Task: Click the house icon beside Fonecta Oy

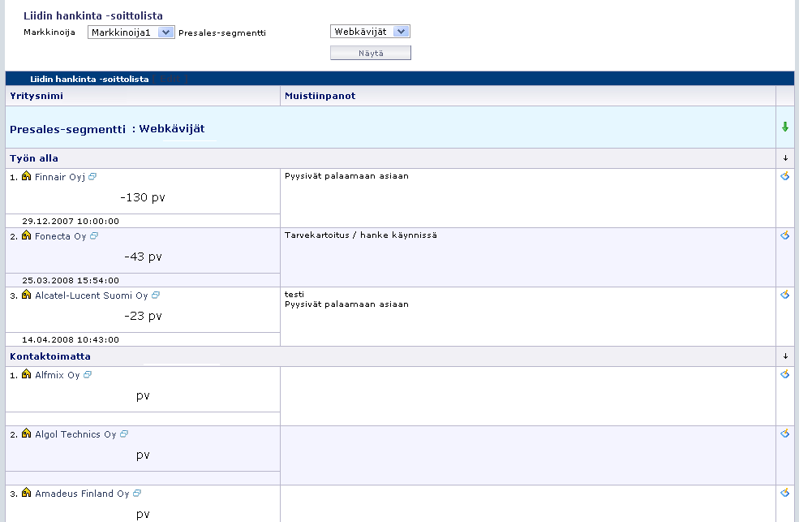Action: [x=27, y=235]
